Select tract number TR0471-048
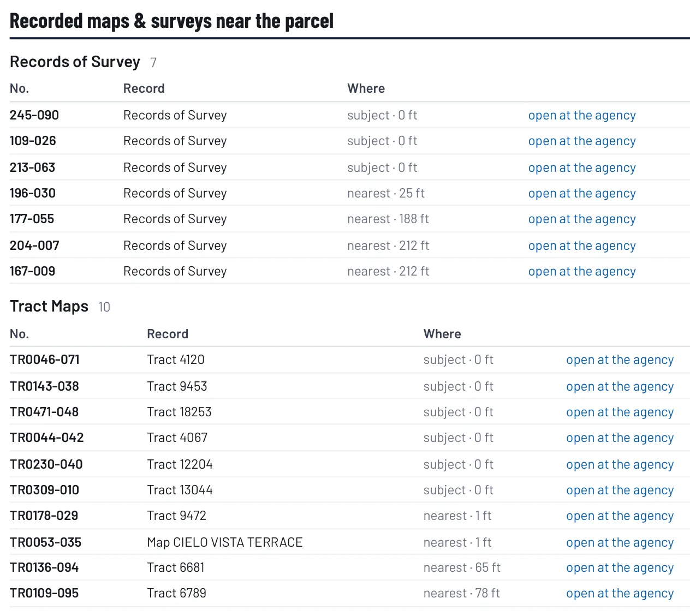690x616 pixels. [44, 412]
